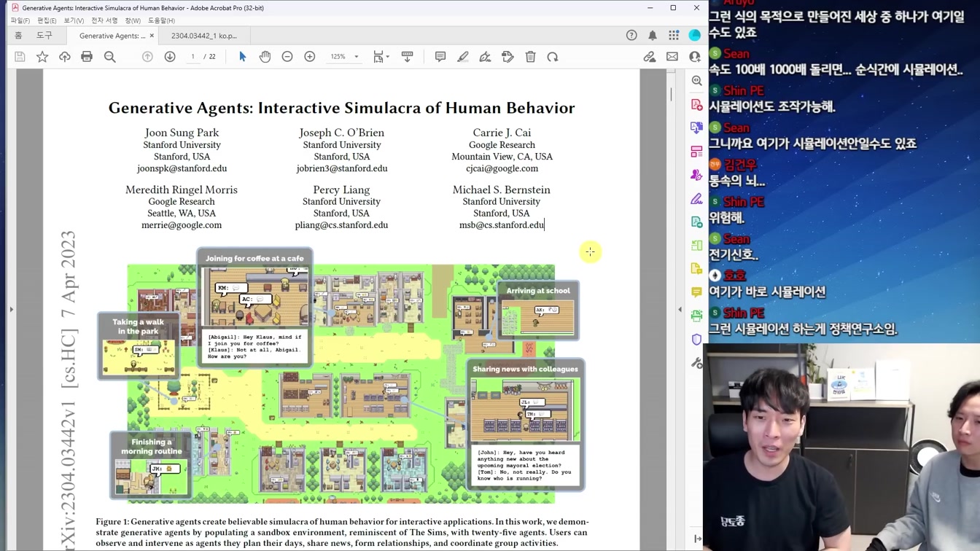980x551 pixels.
Task: Open Organize Pages tool in right pane
Action: [697, 152]
